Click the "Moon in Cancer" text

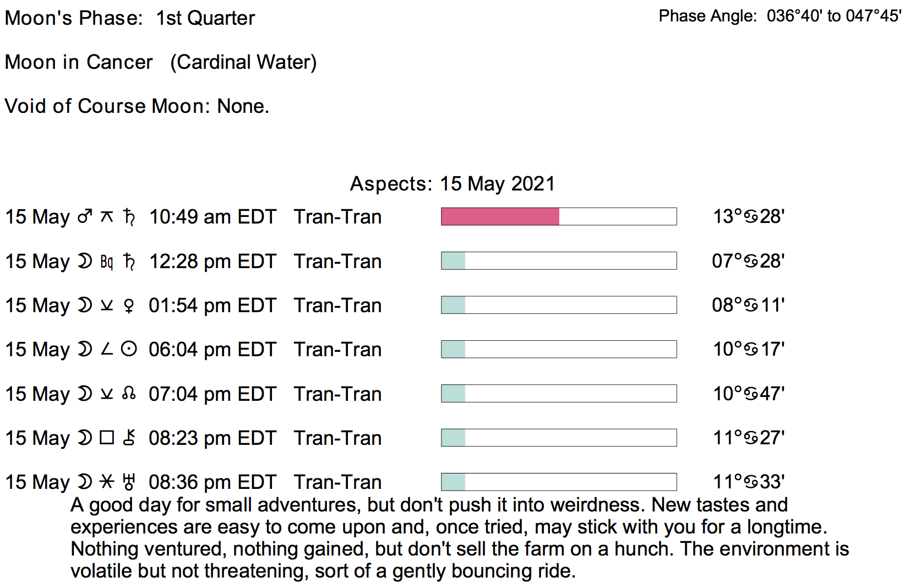pos(79,62)
